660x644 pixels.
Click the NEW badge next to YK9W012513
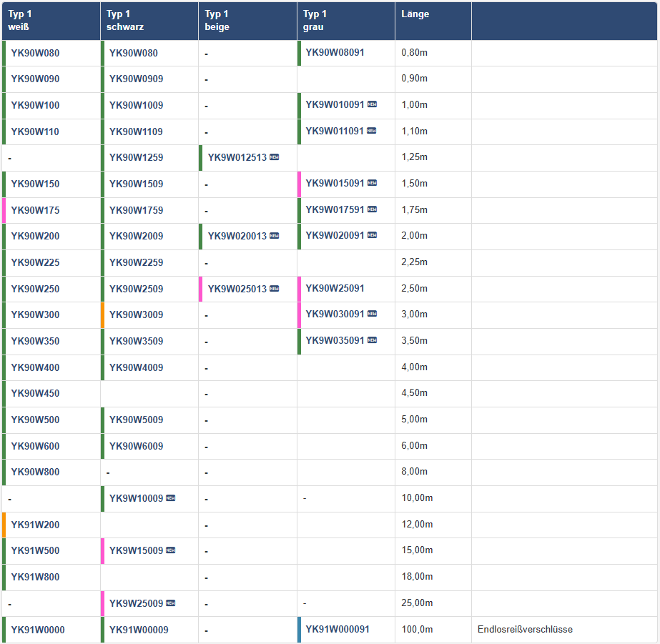[274, 157]
